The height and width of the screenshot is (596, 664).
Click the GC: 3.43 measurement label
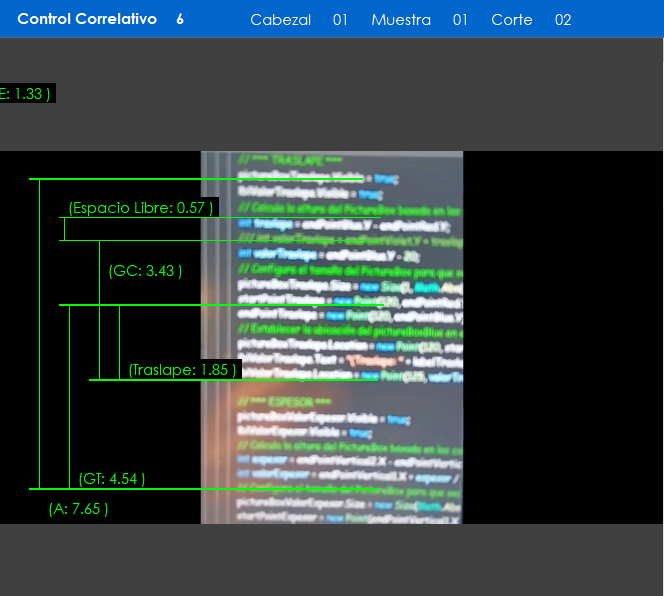[145, 271]
